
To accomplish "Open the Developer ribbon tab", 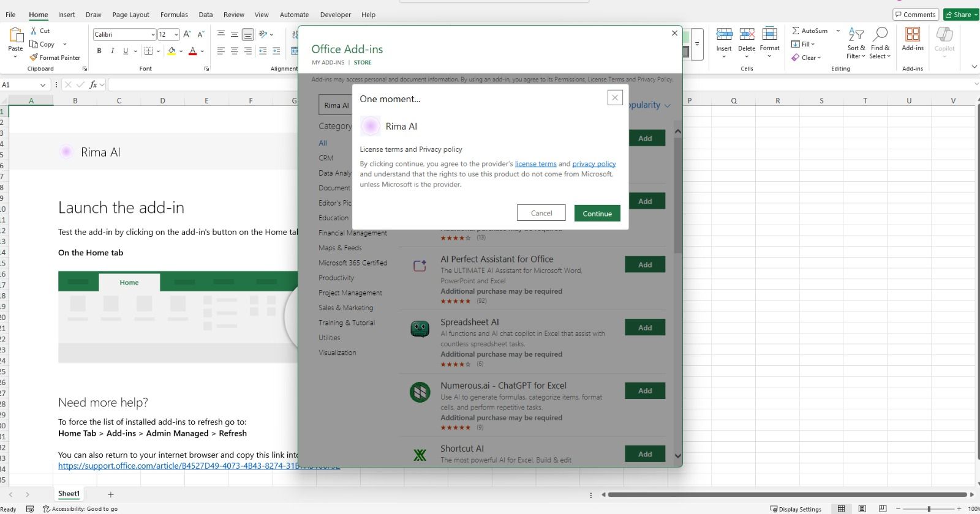I will click(x=336, y=15).
